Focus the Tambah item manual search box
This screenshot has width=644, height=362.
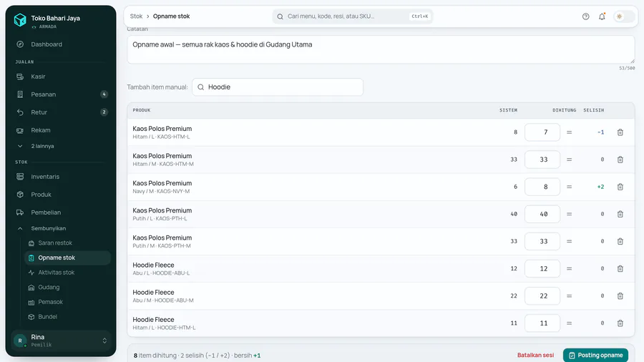(278, 87)
